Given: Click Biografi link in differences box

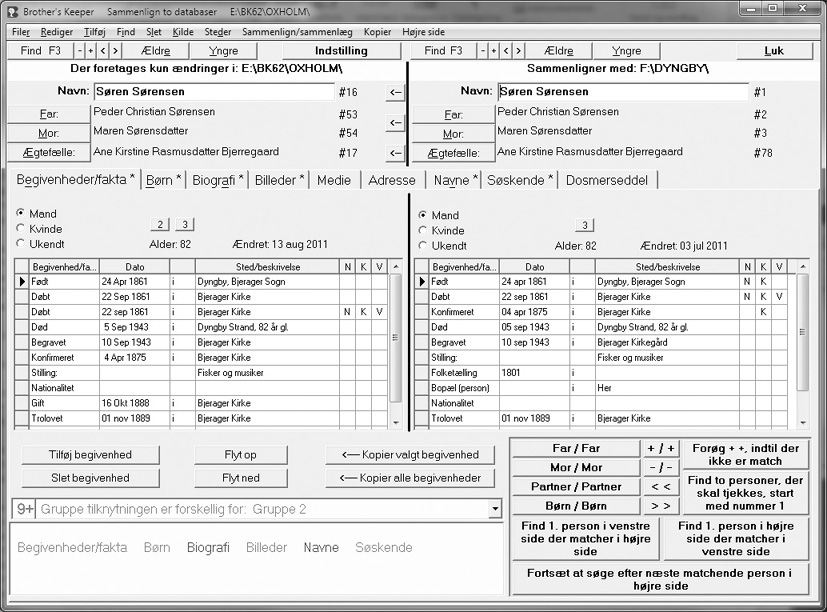Looking at the screenshot, I should [208, 548].
